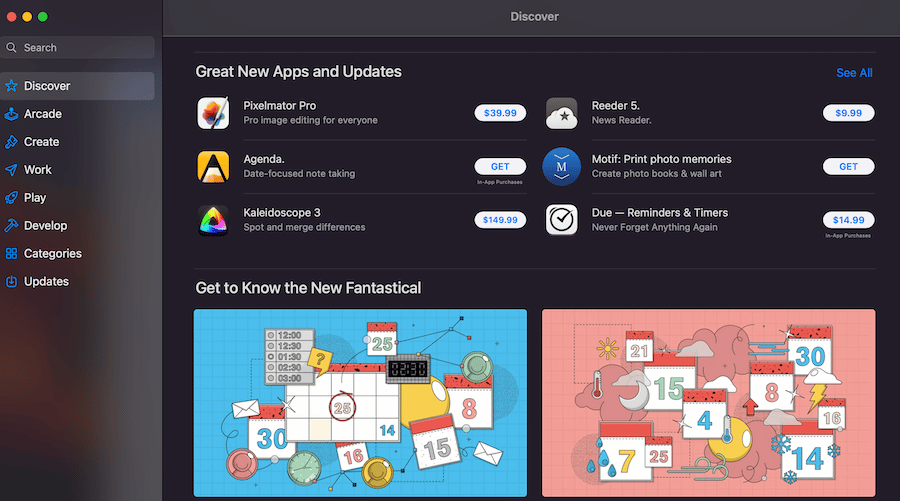Click 'Pro image editing for everyone' subtitle

pos(311,120)
